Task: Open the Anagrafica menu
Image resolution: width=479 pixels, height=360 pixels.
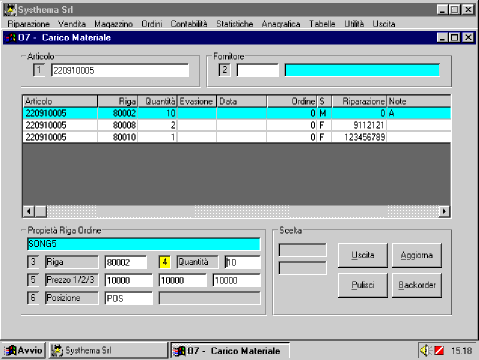Action: click(281, 24)
